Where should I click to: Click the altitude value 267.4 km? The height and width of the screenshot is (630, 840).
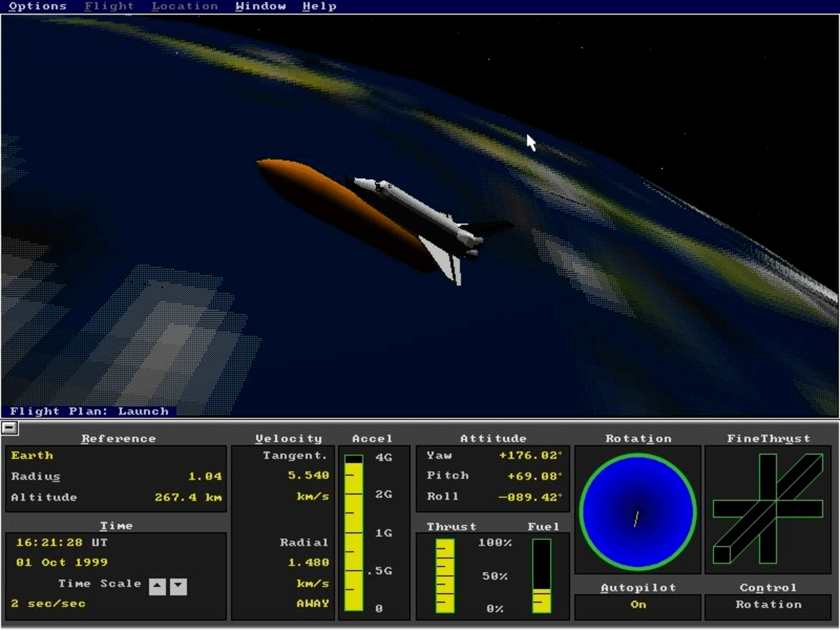coord(188,498)
